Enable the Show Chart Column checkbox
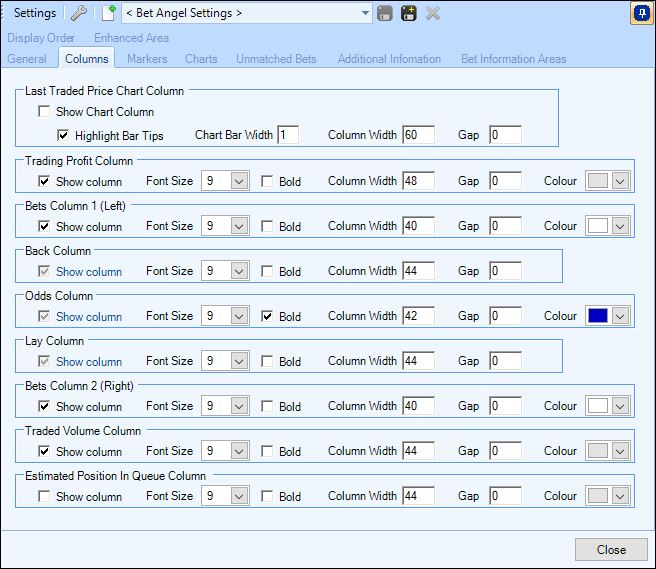This screenshot has height=569, width=656. 44,111
